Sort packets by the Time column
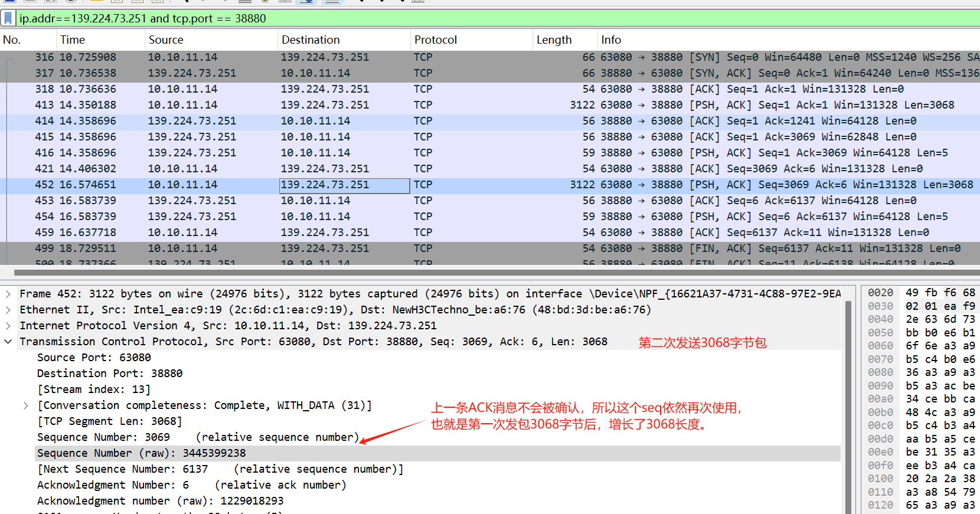 (x=100, y=40)
